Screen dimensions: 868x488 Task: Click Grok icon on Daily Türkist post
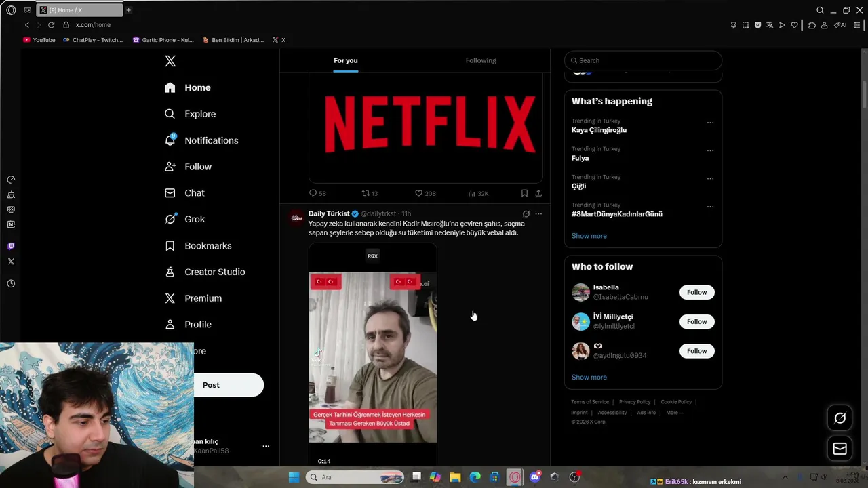pyautogui.click(x=526, y=213)
